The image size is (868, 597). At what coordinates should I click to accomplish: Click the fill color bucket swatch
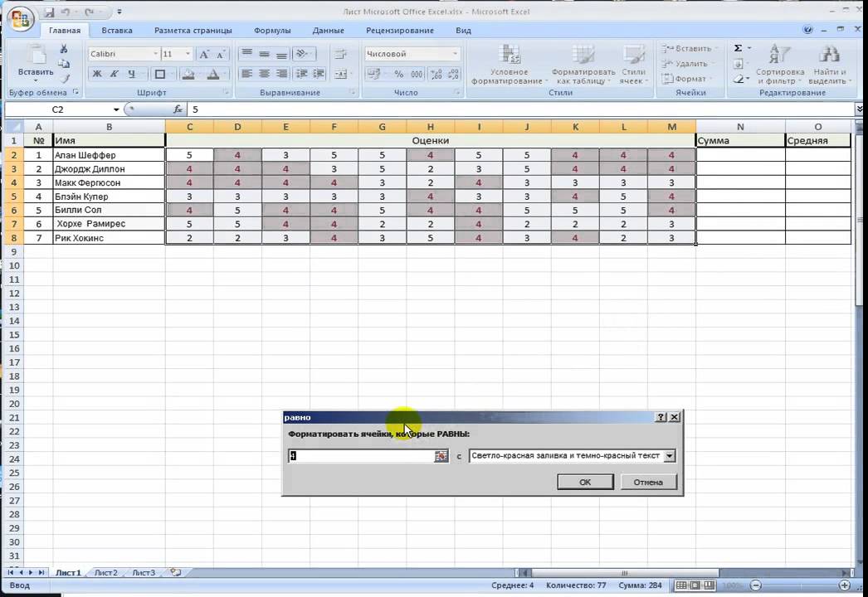coord(188,74)
